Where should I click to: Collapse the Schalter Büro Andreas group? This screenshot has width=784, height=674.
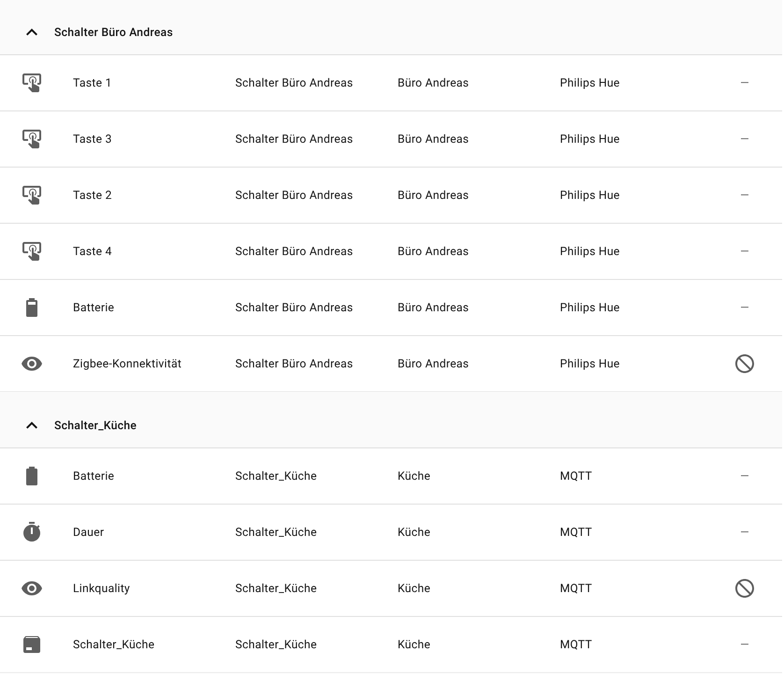[32, 32]
